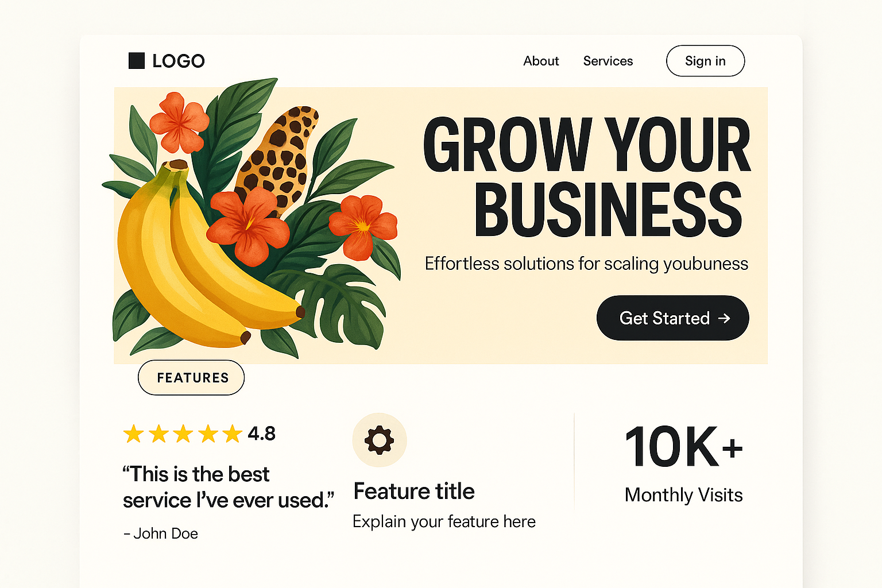Click the fifth yellow rating star
Image resolution: width=882 pixels, height=588 pixels.
coord(233,434)
